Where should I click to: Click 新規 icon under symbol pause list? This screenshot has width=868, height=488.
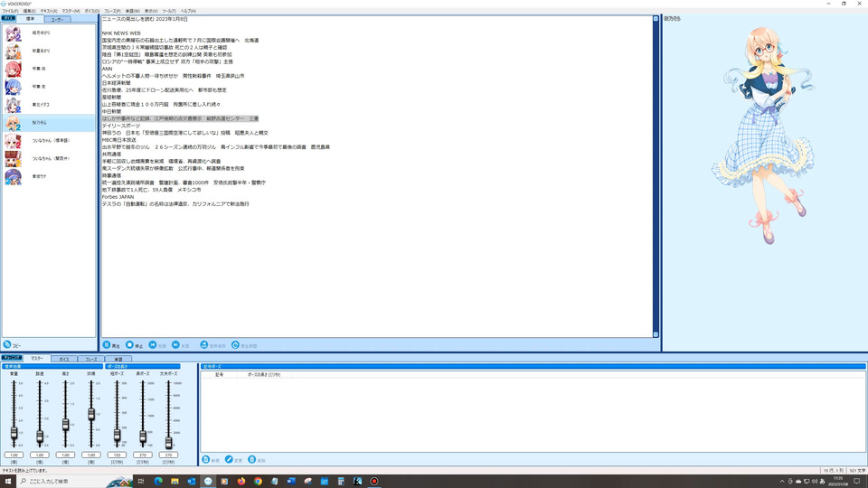[x=206, y=459]
